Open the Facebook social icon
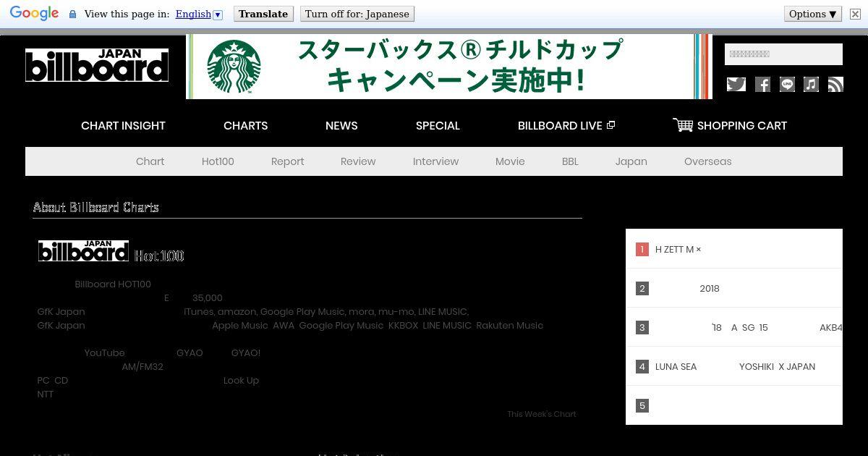This screenshot has width=868, height=456. [x=762, y=85]
